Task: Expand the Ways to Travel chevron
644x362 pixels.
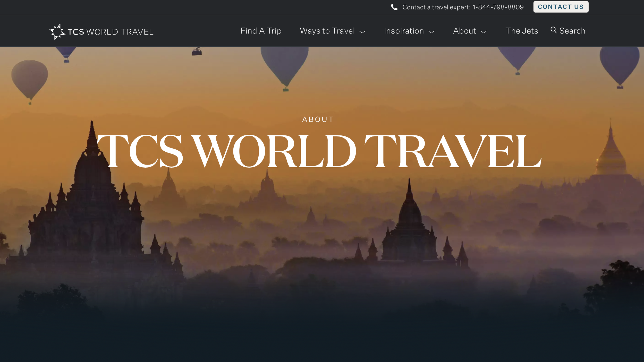Action: pos(362,32)
